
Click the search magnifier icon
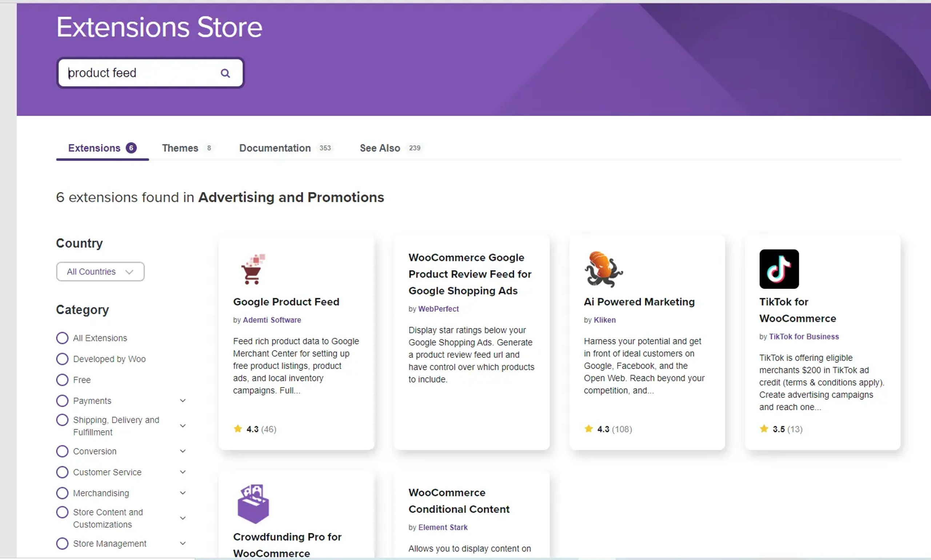click(x=225, y=73)
